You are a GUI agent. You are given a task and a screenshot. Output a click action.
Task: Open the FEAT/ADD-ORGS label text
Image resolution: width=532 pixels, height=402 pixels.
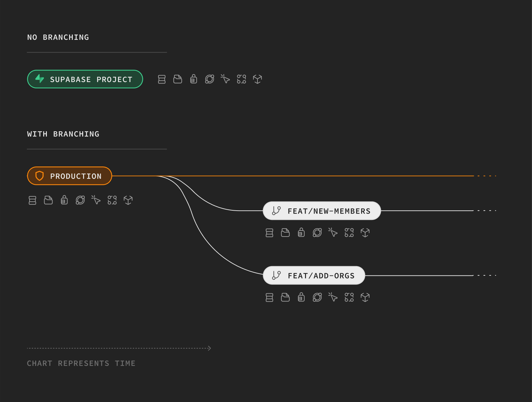pyautogui.click(x=321, y=276)
